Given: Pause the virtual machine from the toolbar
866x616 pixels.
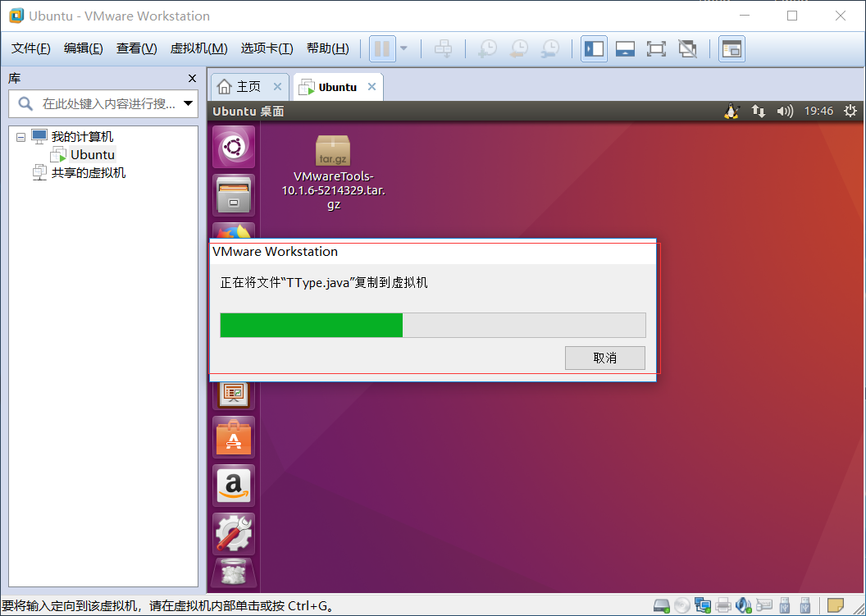Looking at the screenshot, I should point(382,48).
